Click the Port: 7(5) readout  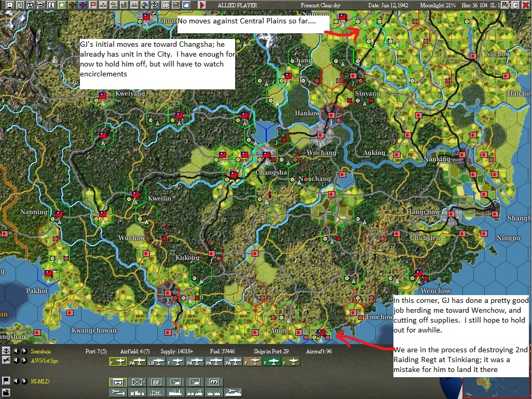[96, 351]
